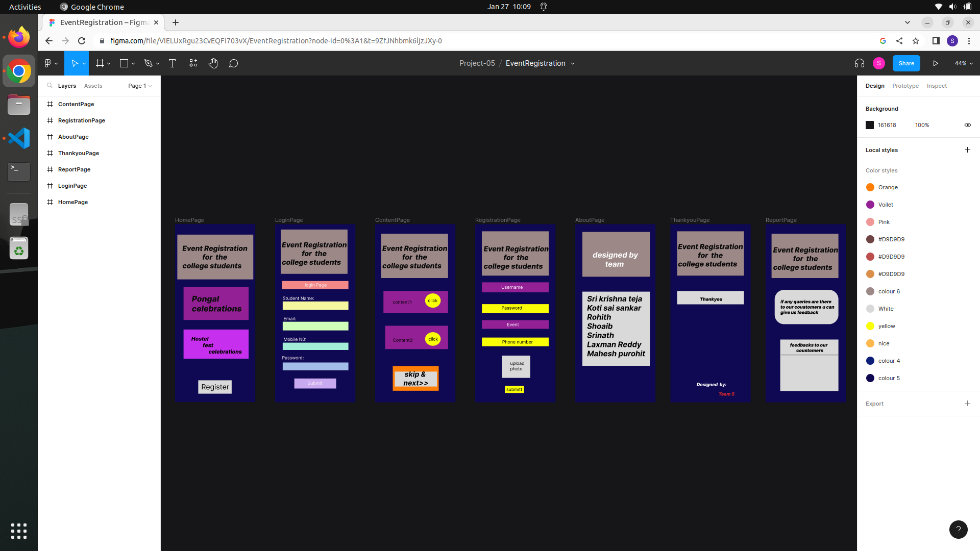Switch to the Prototype tab
Image resolution: width=980 pixels, height=551 pixels.
pyautogui.click(x=905, y=86)
